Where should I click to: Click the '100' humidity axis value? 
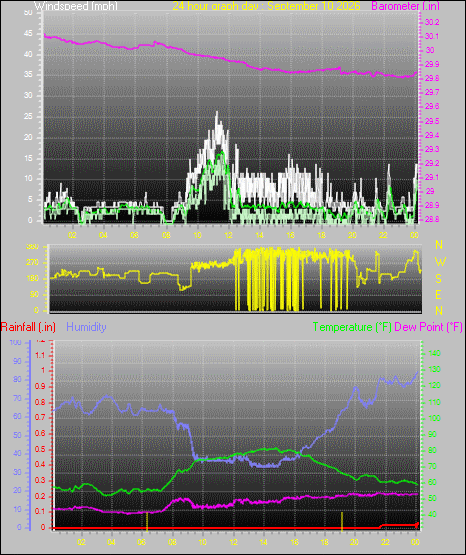click(16, 342)
